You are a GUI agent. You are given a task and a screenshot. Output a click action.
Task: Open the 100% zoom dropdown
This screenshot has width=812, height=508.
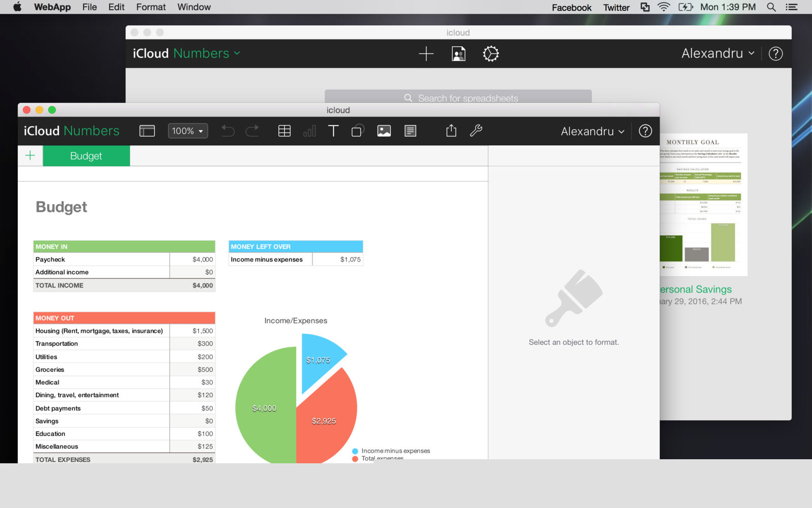coord(188,131)
